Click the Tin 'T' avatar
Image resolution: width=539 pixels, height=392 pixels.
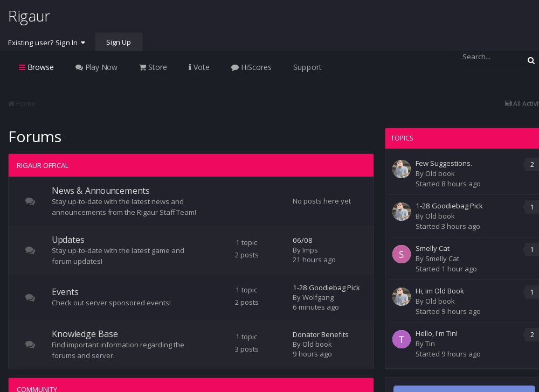(402, 339)
